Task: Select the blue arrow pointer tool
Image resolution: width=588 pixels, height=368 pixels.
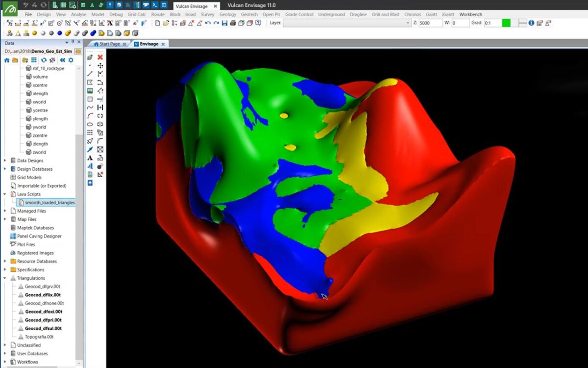Action: pyautogui.click(x=90, y=149)
